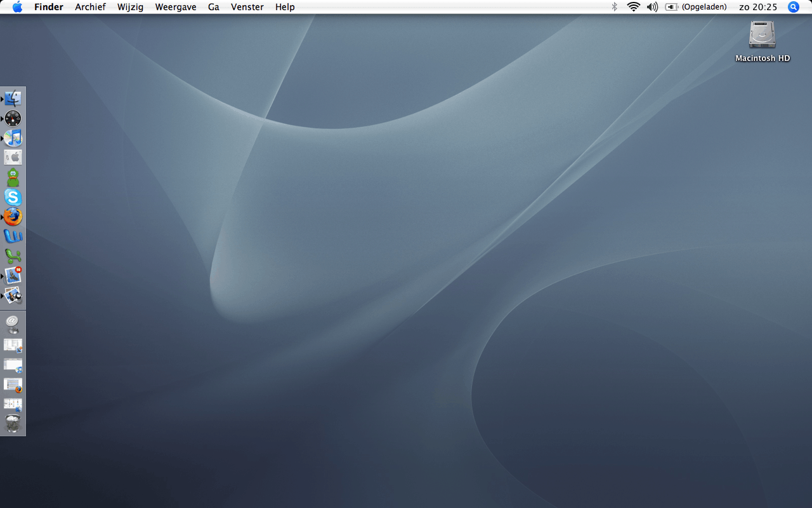
Task: Launch the Adium green duck app
Action: (x=13, y=177)
